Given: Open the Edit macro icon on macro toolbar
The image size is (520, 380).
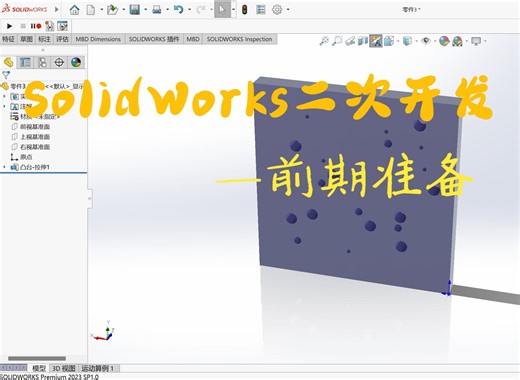Looking at the screenshot, I should [62, 26].
